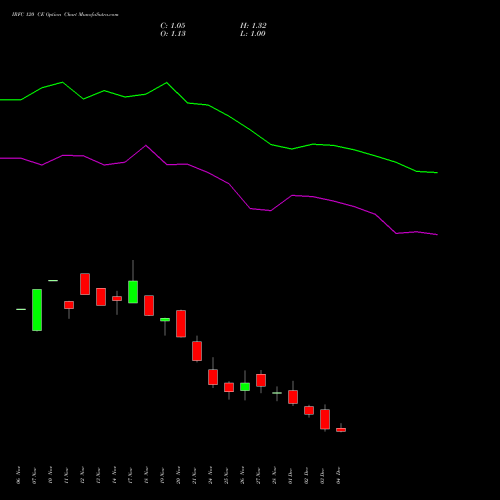Click the 18 Nov date label

[x=146, y=475]
